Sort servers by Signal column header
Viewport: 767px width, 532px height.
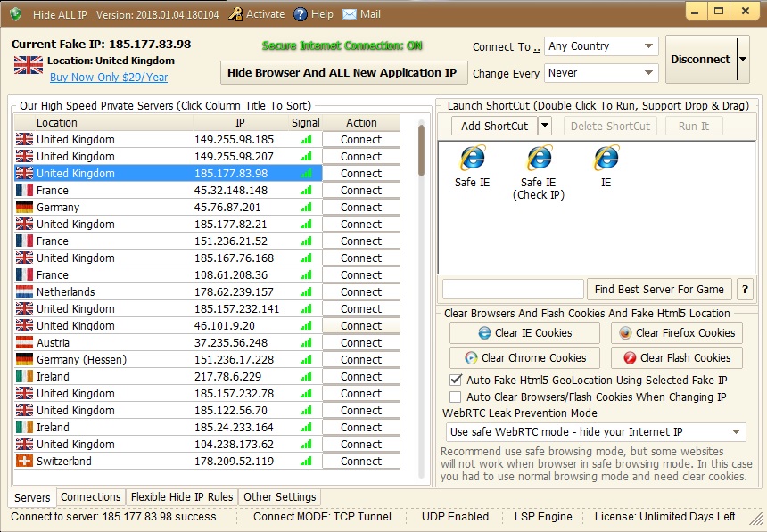pyautogui.click(x=306, y=123)
